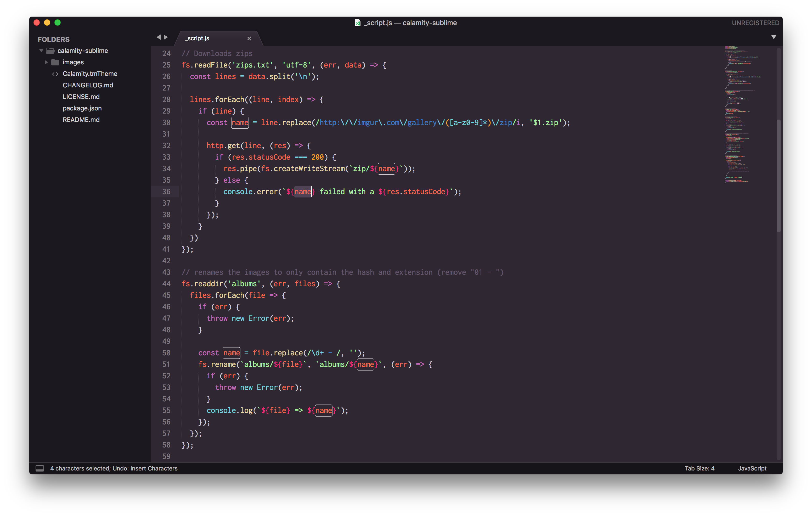
Task: Click the UNREGISTERED label in title bar
Action: (x=755, y=23)
